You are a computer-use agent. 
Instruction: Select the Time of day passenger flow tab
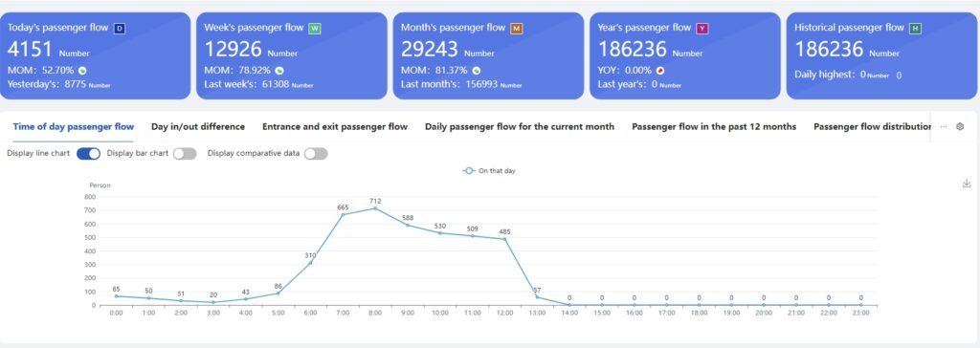tap(73, 126)
